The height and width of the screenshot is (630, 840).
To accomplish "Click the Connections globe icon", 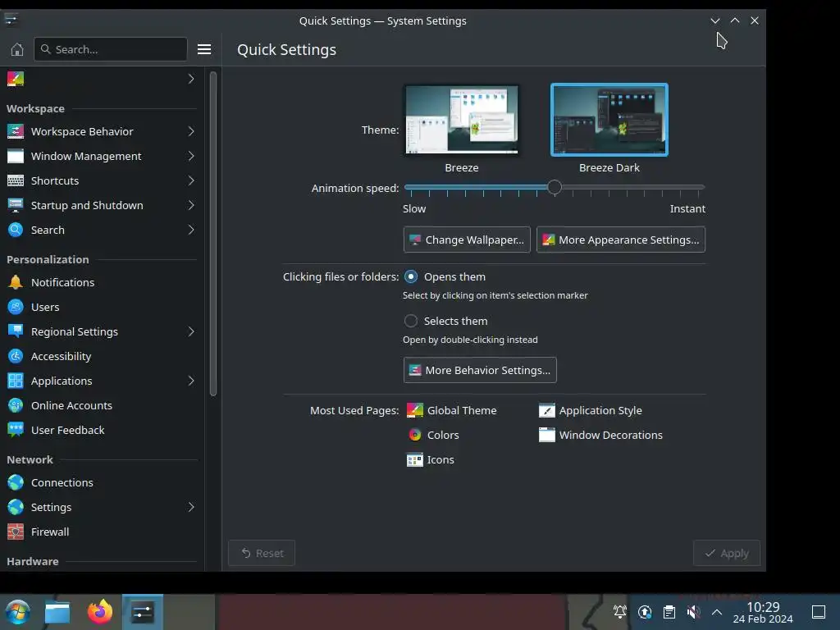I will pos(16,482).
